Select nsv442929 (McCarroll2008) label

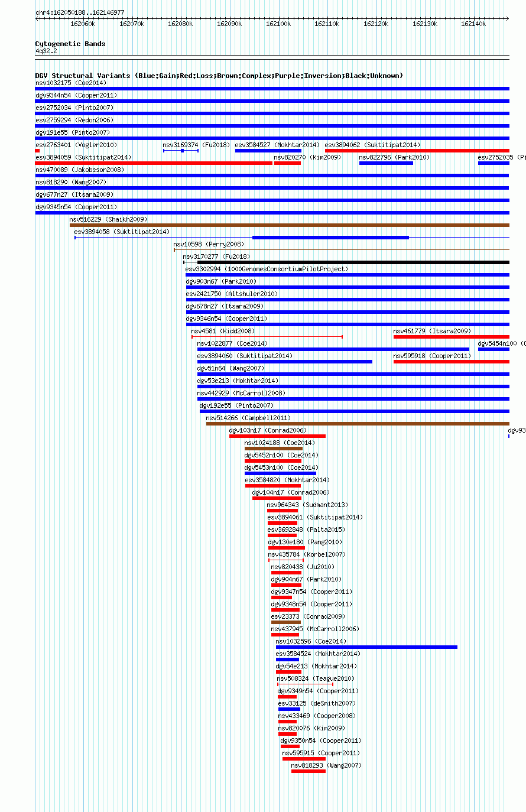pos(242,393)
